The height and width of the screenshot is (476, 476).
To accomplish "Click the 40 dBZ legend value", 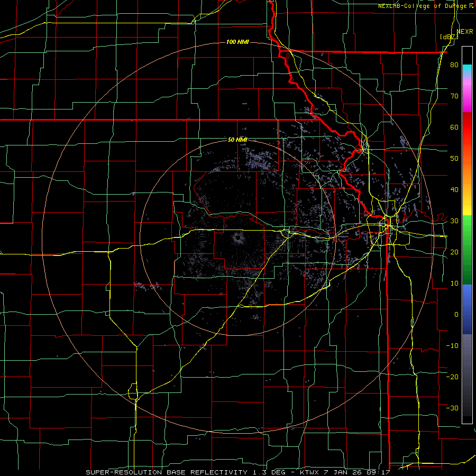I will click(454, 190).
